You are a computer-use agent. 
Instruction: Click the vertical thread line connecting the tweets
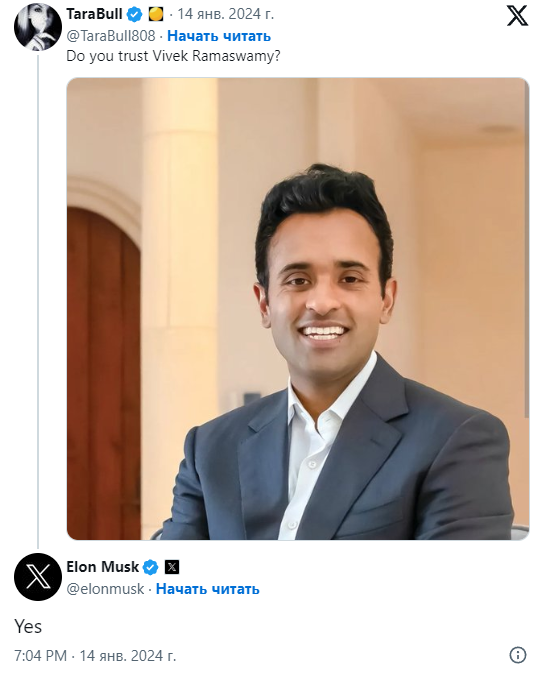coord(38,301)
